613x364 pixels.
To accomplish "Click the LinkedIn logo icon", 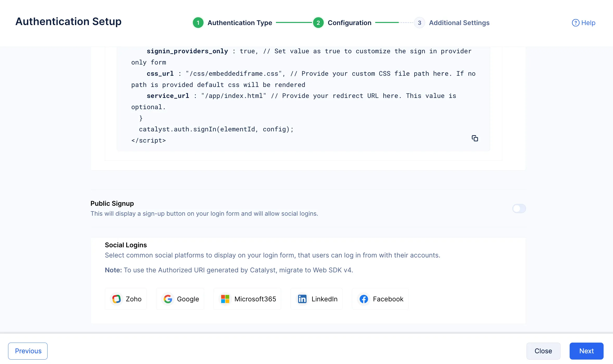I will (x=302, y=299).
